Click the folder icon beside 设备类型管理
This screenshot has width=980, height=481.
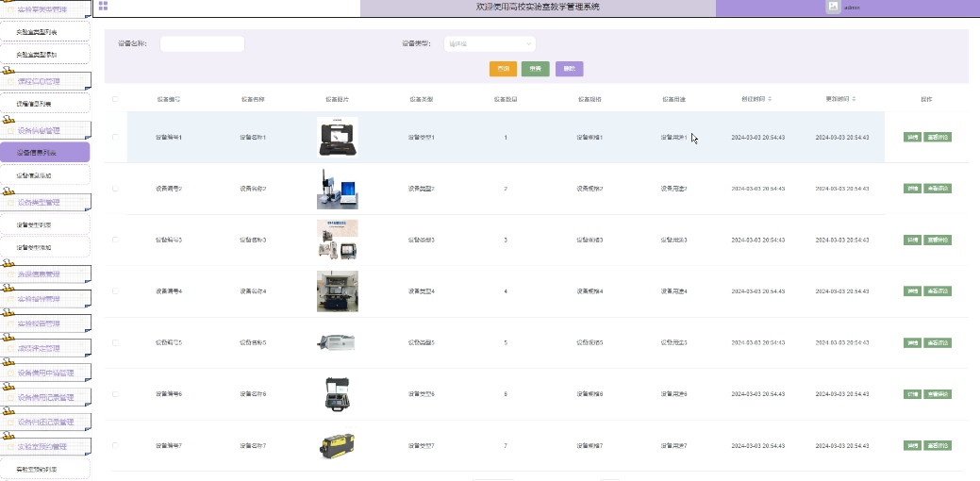click(10, 203)
